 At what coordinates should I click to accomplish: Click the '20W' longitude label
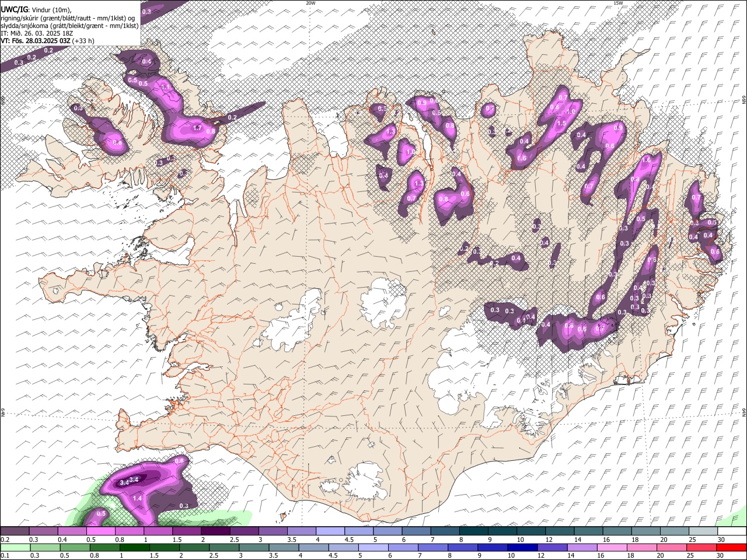tap(310, 3)
